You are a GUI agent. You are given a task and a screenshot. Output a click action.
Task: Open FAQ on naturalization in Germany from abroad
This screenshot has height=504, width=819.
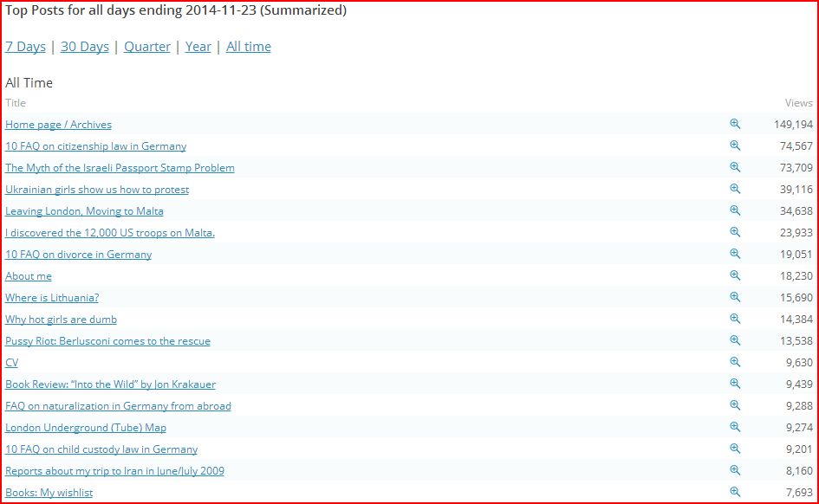click(118, 406)
